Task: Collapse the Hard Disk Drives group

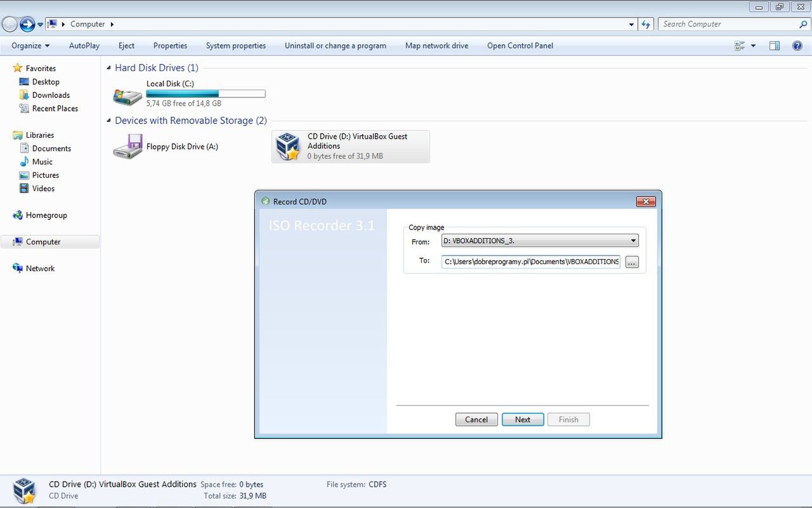Action: (x=109, y=68)
